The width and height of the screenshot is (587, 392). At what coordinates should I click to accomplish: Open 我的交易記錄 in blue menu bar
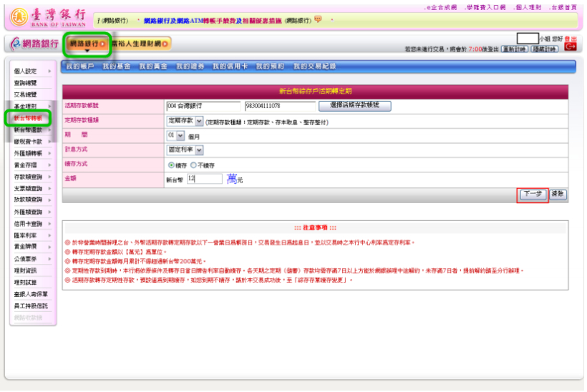[314, 67]
